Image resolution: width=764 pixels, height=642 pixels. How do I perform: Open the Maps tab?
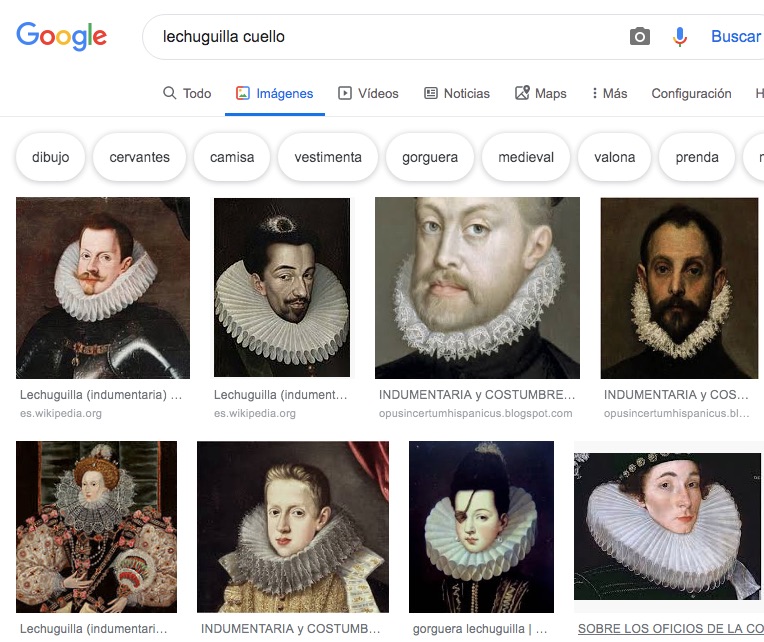tap(541, 93)
